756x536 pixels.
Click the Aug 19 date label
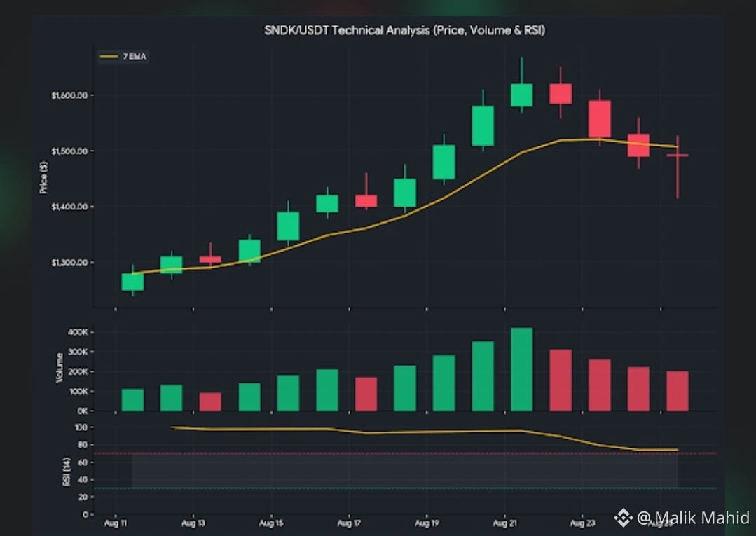pos(427,523)
